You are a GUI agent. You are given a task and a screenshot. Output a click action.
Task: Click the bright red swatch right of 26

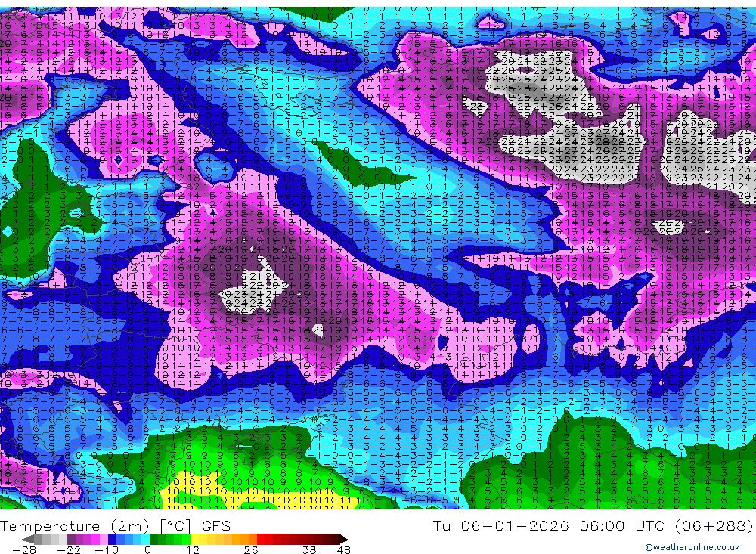coord(261,539)
